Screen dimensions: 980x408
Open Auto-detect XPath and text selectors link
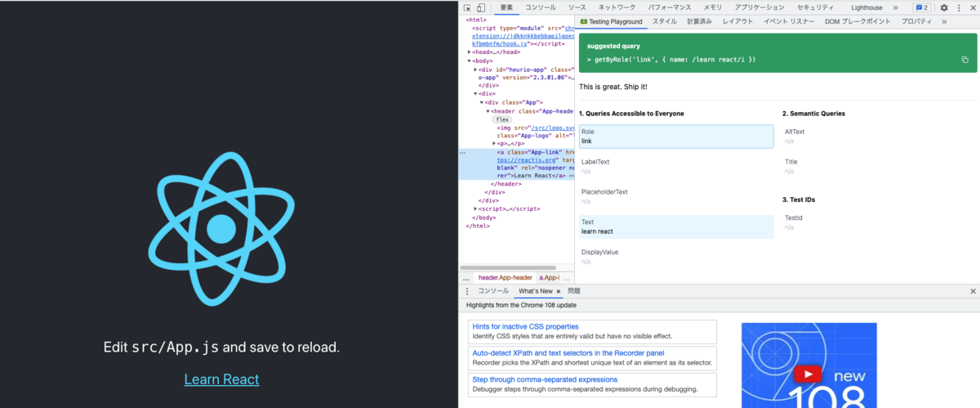coord(568,353)
